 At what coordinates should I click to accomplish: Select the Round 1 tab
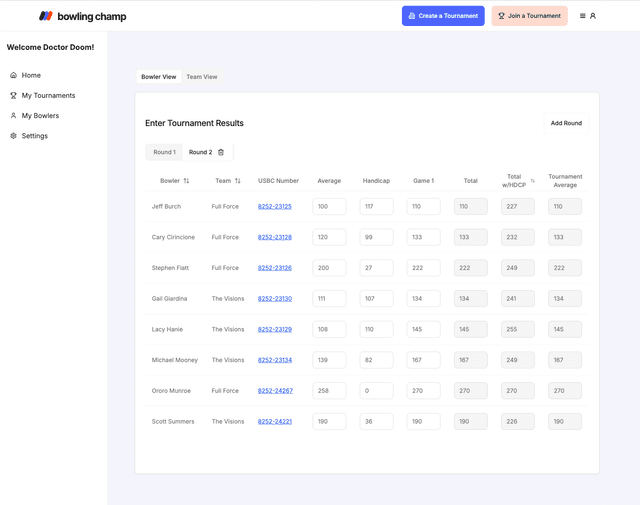click(164, 152)
